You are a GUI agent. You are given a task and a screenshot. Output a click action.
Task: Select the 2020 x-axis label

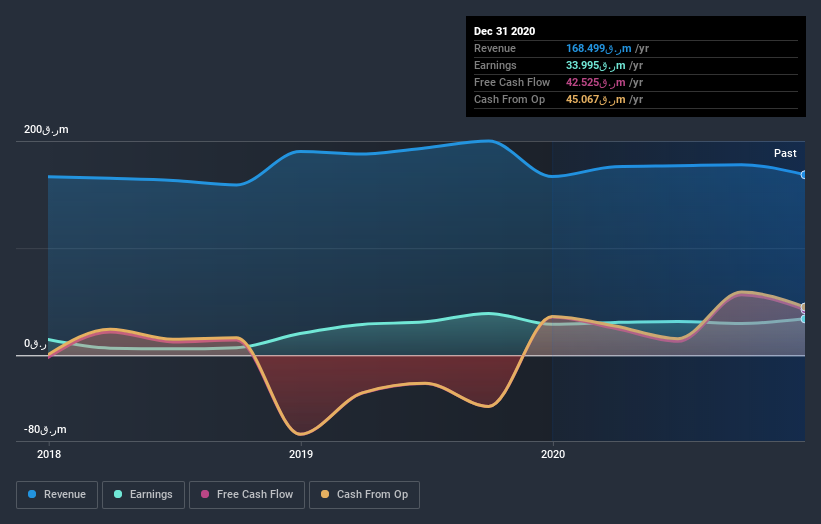click(x=553, y=454)
